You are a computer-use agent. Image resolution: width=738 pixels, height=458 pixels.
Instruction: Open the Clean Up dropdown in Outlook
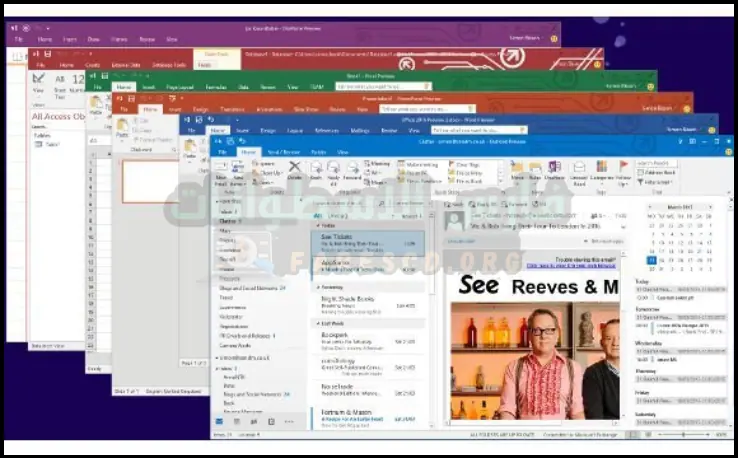click(268, 173)
